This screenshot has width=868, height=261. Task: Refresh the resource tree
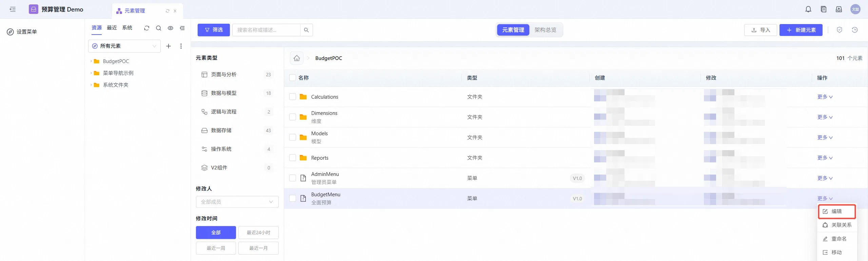[x=146, y=28]
